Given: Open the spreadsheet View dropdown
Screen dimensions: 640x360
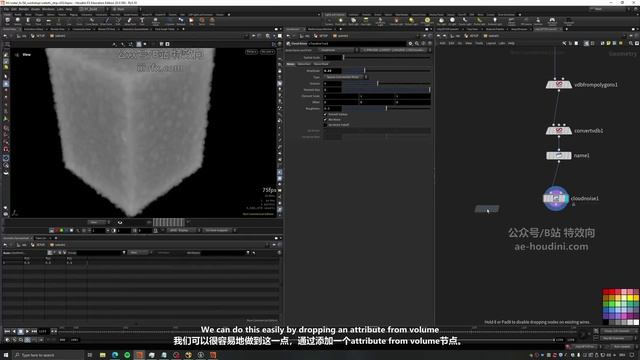Looking at the screenshot, I should [x=138, y=253].
